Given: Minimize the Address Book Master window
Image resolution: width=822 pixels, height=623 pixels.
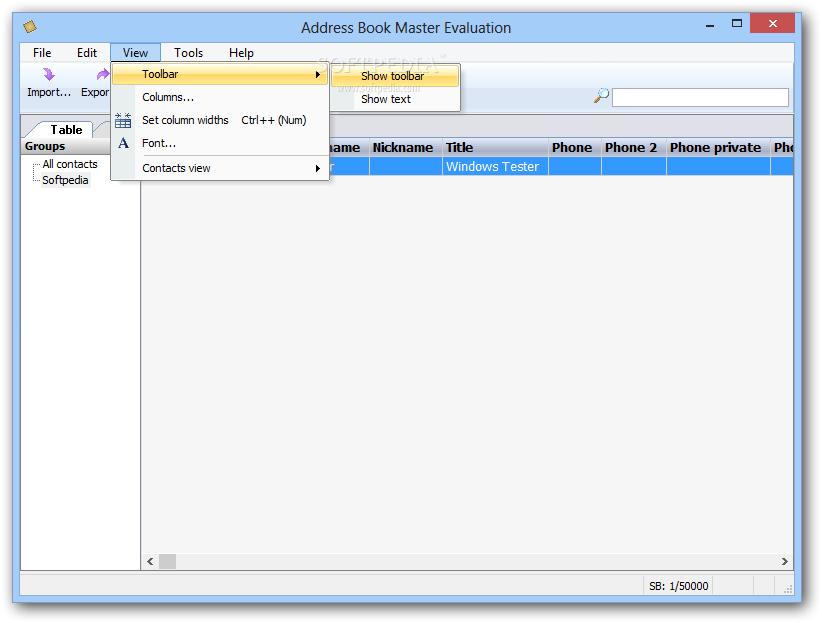Looking at the screenshot, I should [710, 24].
